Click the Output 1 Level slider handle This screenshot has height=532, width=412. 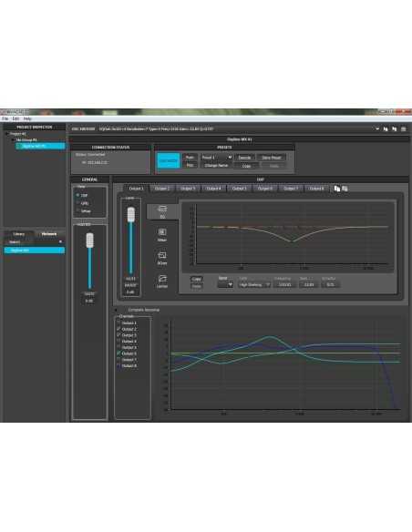tap(130, 215)
